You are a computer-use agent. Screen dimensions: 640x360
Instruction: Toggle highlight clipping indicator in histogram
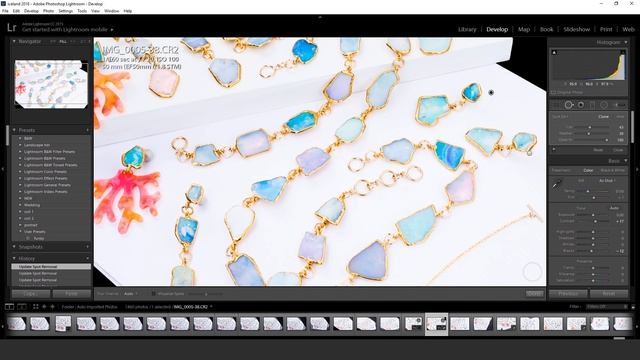click(623, 53)
